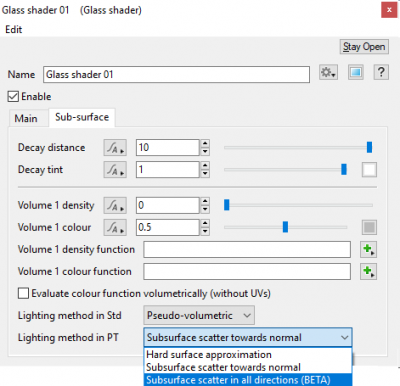
Task: Click the Volume 1 colour slider handle
Action: [285, 227]
